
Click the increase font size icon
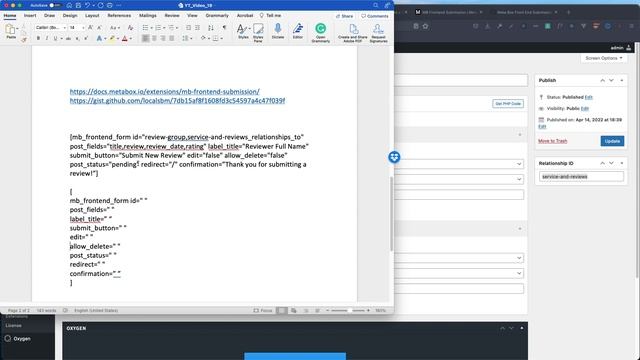tap(90, 27)
